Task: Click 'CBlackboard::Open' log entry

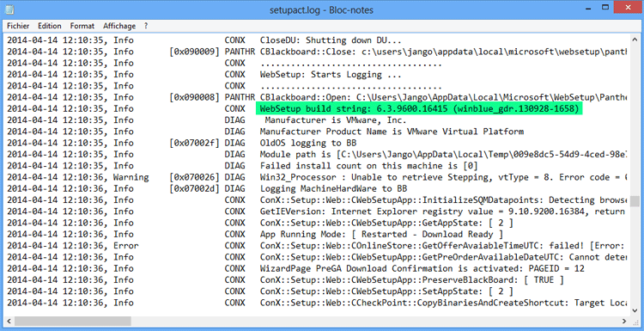Action: pyautogui.click(x=444, y=97)
